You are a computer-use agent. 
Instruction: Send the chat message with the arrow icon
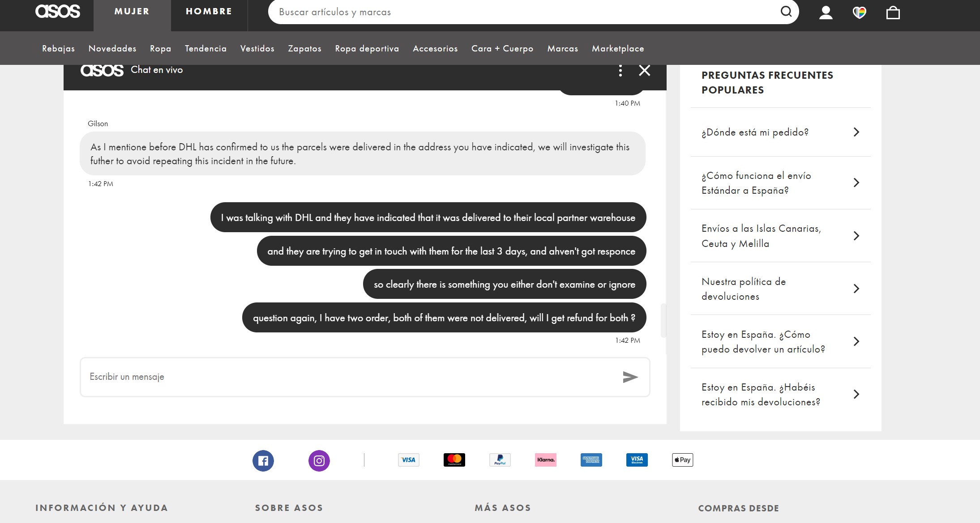click(629, 377)
